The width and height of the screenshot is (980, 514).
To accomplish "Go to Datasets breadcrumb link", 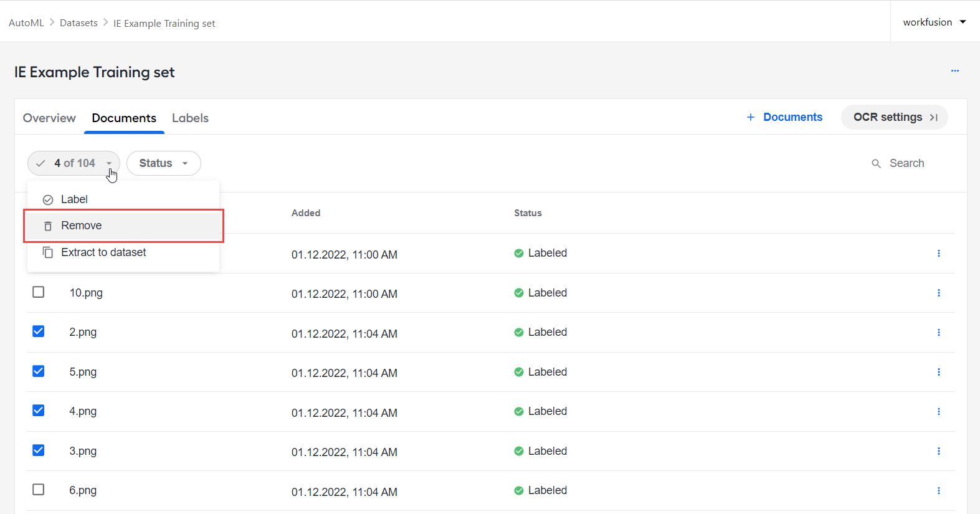I will coord(78,22).
